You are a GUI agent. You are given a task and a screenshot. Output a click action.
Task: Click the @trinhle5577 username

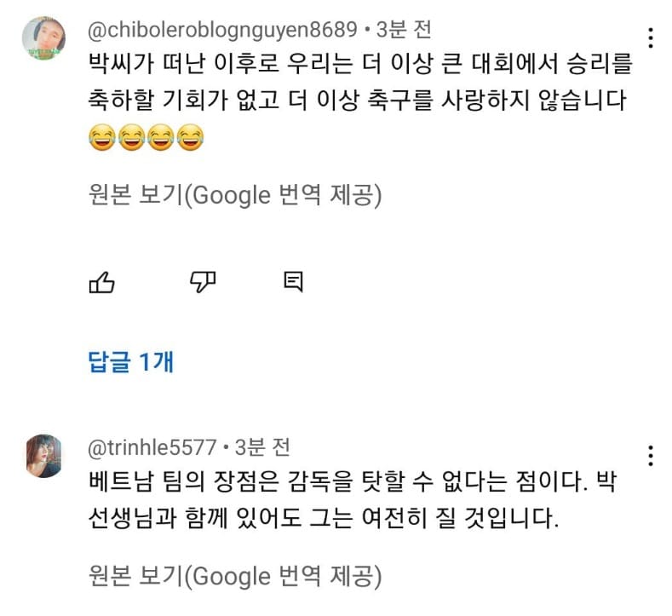152,446
